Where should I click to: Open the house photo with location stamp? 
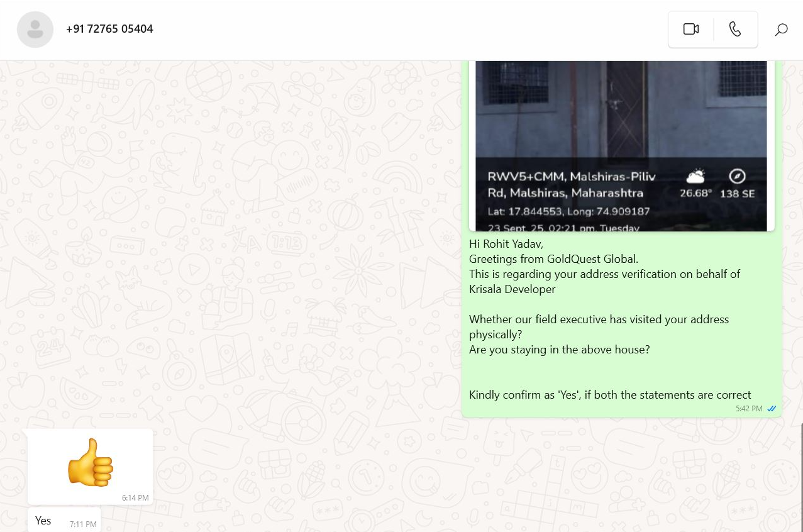coord(621,146)
